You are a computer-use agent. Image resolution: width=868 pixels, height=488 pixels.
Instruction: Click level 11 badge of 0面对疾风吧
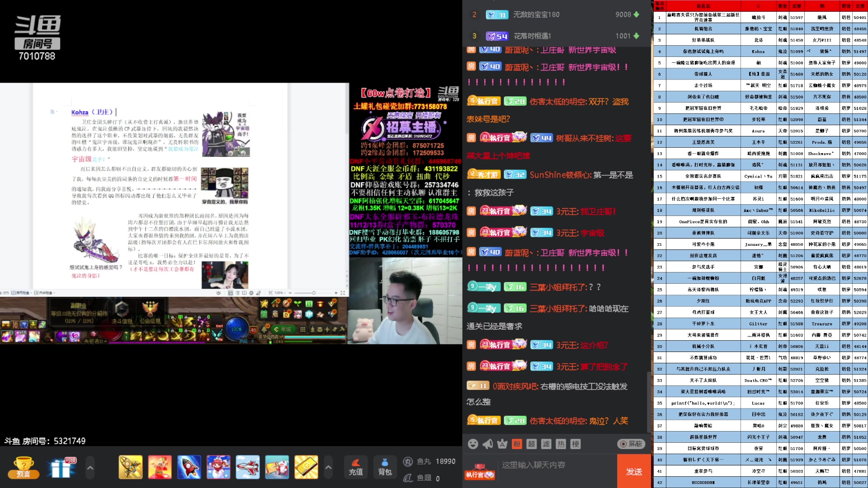click(478, 386)
